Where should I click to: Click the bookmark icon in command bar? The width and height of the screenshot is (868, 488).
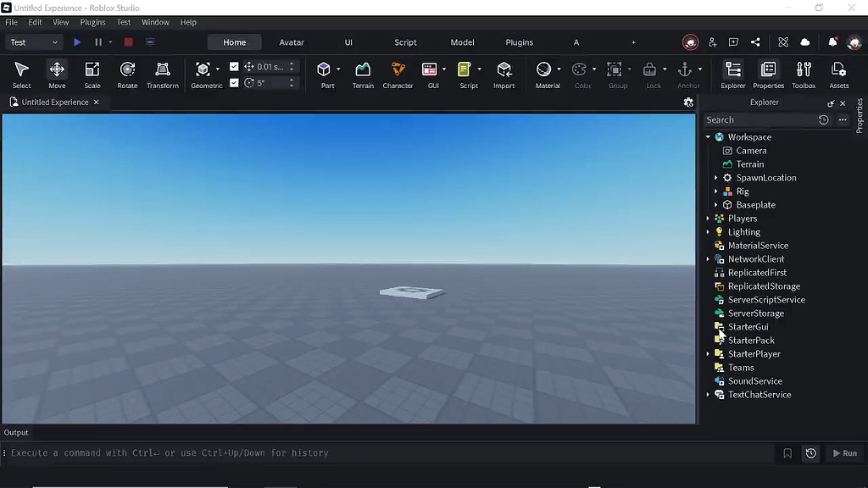pyautogui.click(x=787, y=453)
